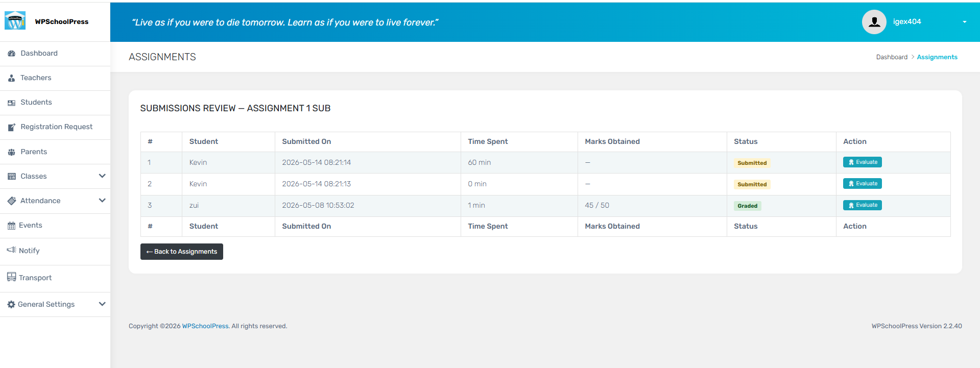
Task: Open the WPSchoolPress footer link
Action: 205,326
